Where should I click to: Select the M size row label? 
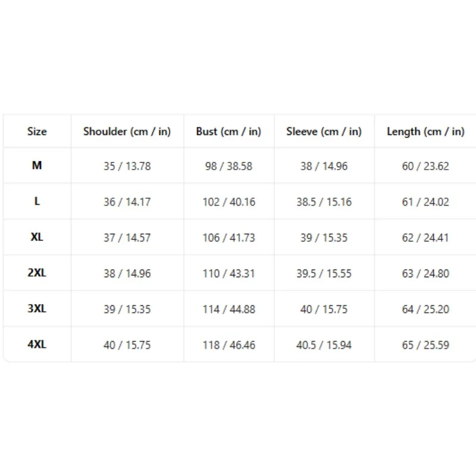pyautogui.click(x=37, y=165)
